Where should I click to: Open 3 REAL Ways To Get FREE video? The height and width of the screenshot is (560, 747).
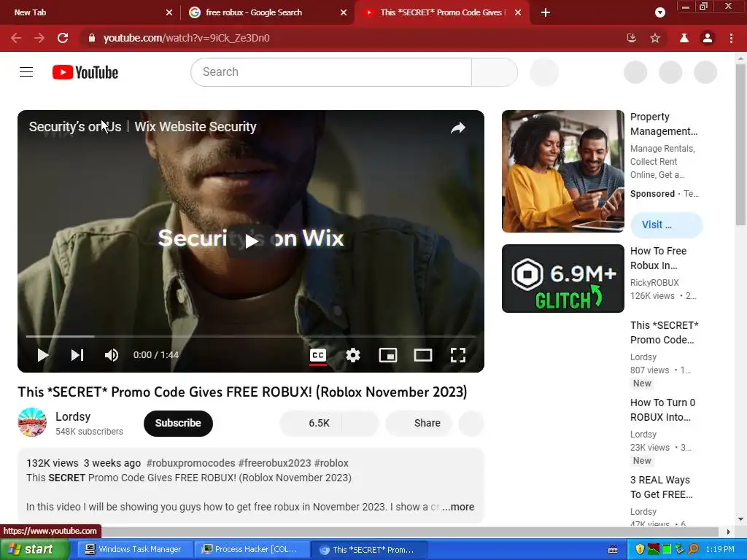coord(661,487)
